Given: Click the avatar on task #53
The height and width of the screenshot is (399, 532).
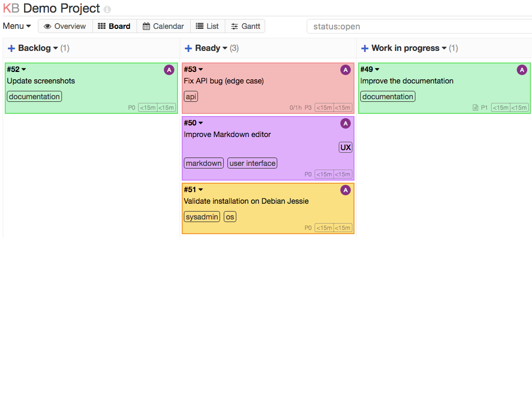Looking at the screenshot, I should coord(345,70).
